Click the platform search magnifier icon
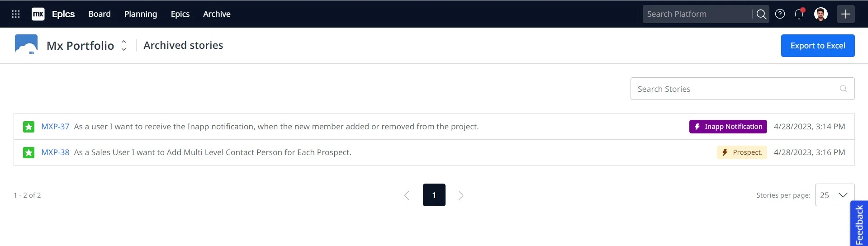 tap(761, 14)
